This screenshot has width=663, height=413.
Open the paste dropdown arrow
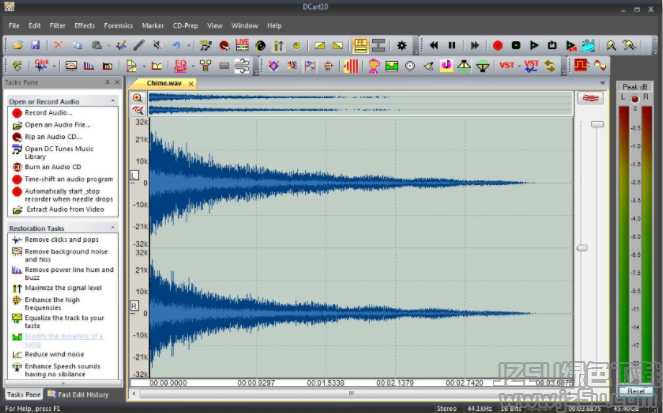pyautogui.click(x=108, y=46)
